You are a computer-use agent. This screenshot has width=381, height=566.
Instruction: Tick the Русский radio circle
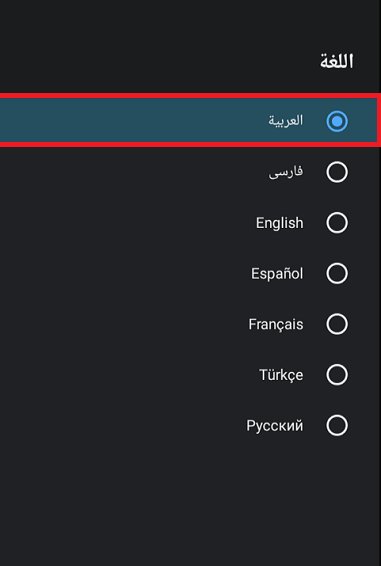tap(337, 426)
